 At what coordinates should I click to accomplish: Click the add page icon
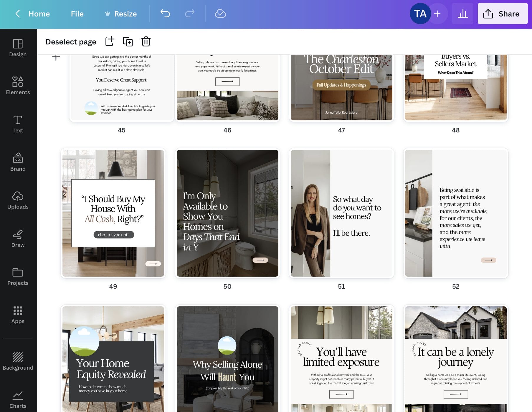110,41
